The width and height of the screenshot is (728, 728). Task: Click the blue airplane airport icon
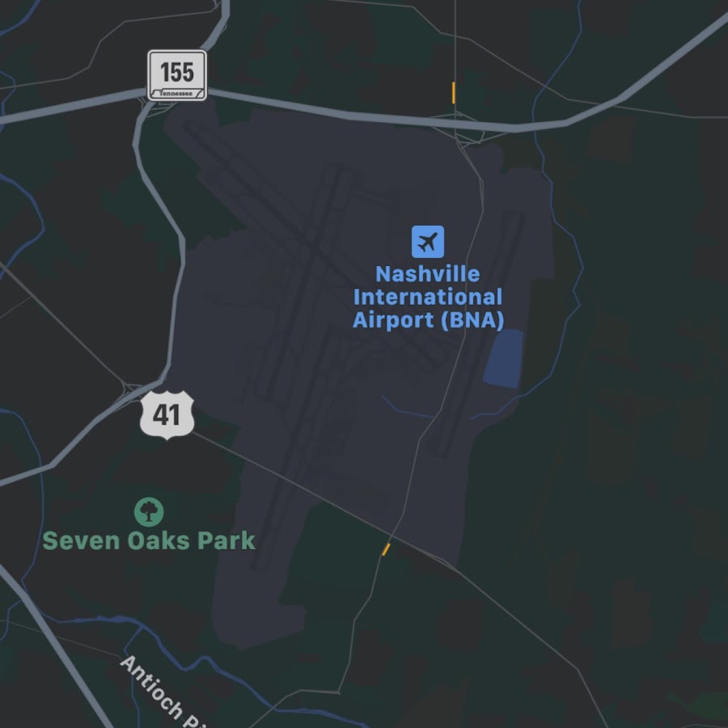pyautogui.click(x=428, y=241)
